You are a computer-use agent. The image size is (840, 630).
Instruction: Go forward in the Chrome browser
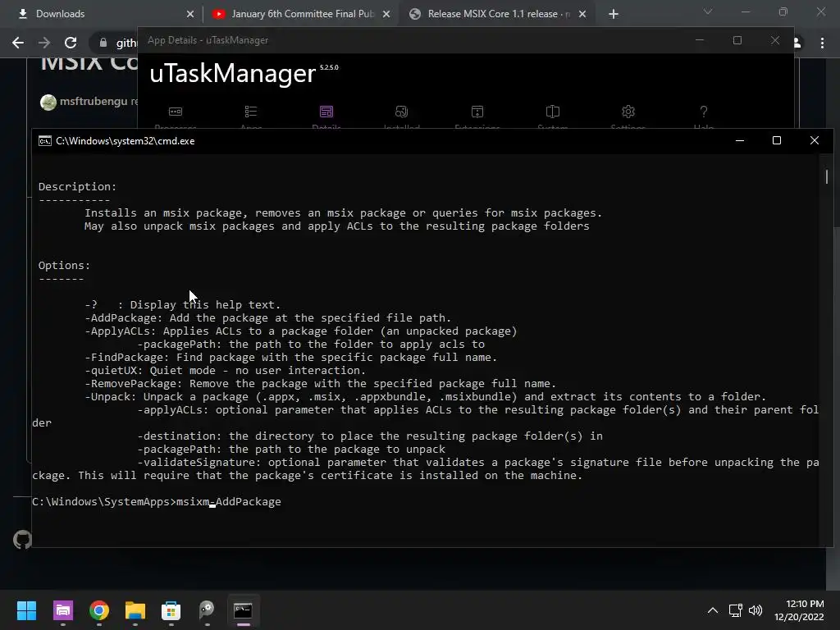[x=44, y=43]
